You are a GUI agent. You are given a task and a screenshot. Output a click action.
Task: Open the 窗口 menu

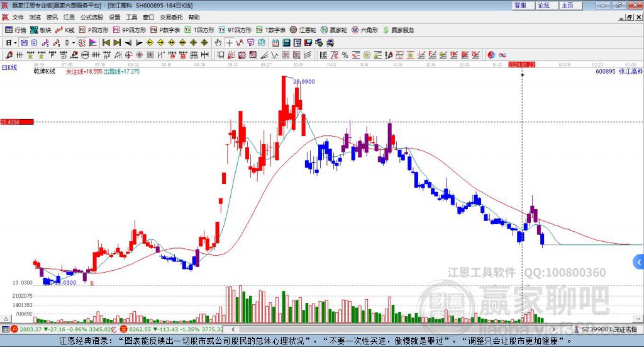(x=148, y=17)
